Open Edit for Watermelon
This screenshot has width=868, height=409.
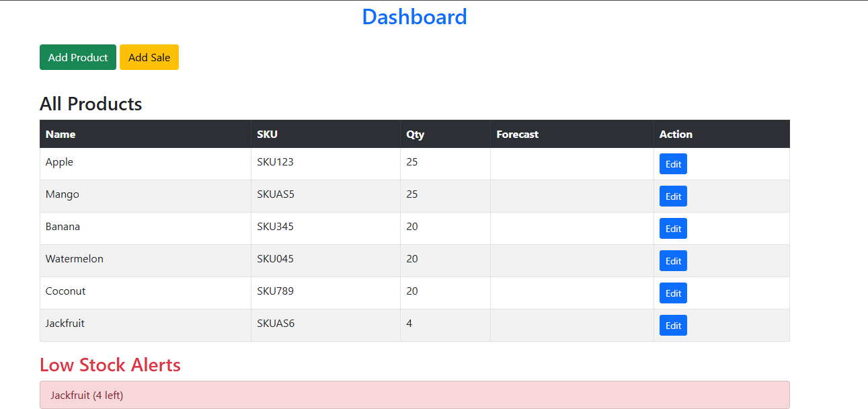[x=673, y=261]
